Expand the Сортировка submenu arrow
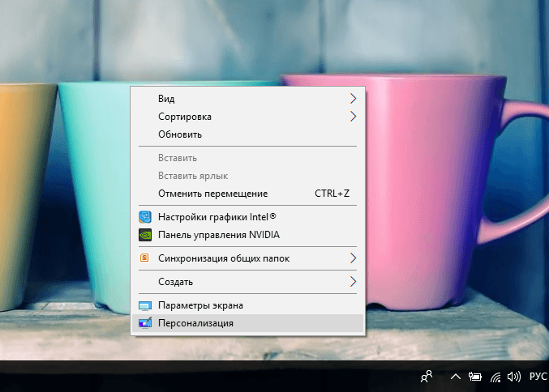549x392 pixels. 353,117
